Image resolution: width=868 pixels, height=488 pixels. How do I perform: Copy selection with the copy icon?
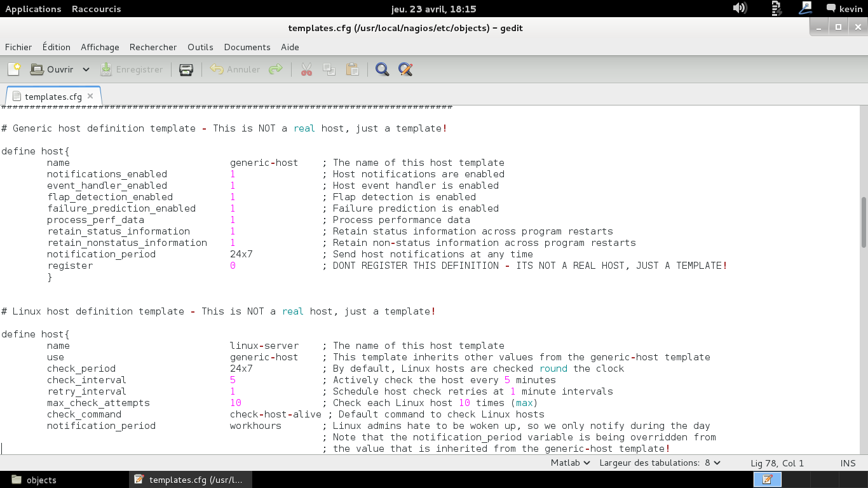tap(329, 69)
